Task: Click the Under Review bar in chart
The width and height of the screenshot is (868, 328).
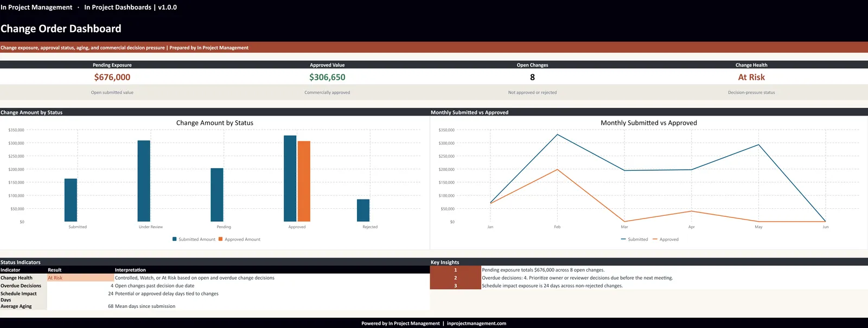Action: pos(144,181)
